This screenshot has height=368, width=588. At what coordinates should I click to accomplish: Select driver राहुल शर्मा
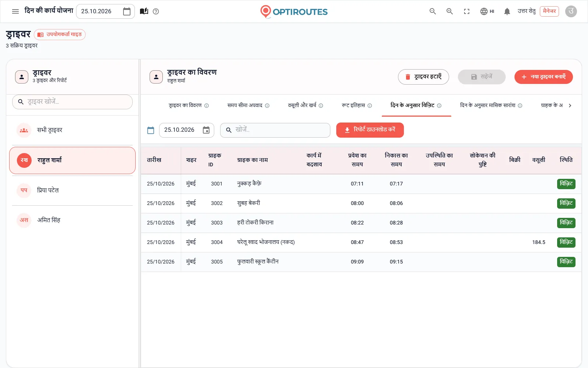(72, 160)
